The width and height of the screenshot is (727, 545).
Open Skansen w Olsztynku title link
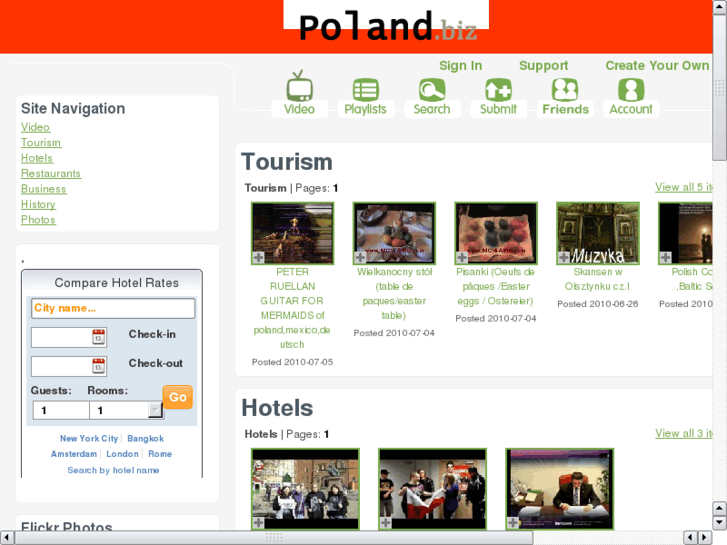pyautogui.click(x=598, y=279)
